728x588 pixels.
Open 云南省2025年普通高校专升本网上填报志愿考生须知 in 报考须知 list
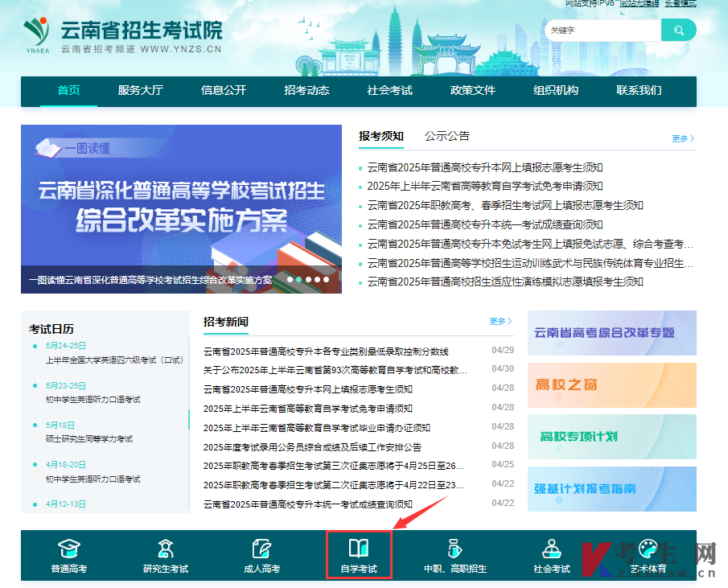pos(485,167)
